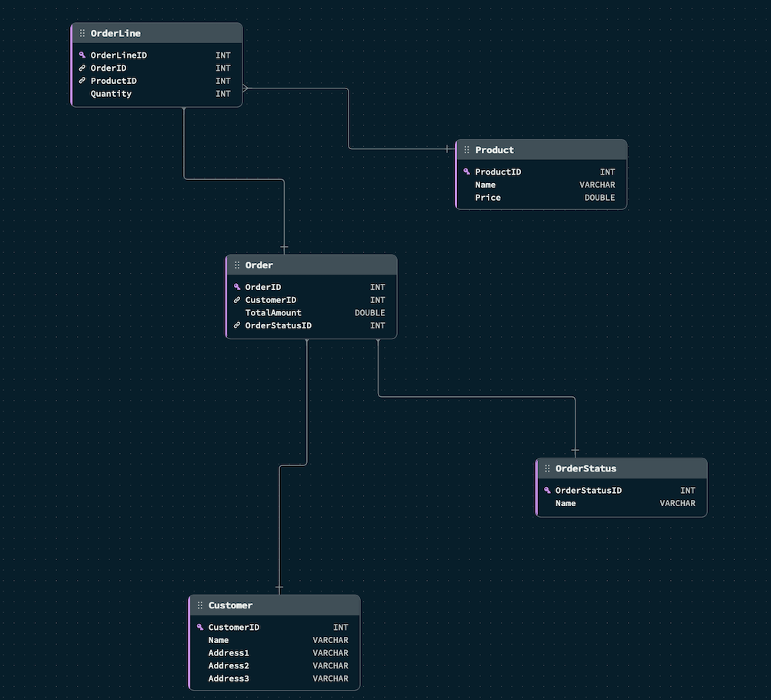Click the VARCHAR type of Address3
The height and width of the screenshot is (700, 771).
pos(330,678)
